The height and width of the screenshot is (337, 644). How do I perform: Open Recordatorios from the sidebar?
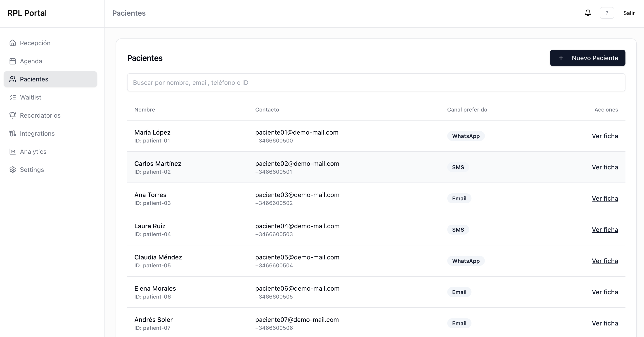click(x=50, y=115)
